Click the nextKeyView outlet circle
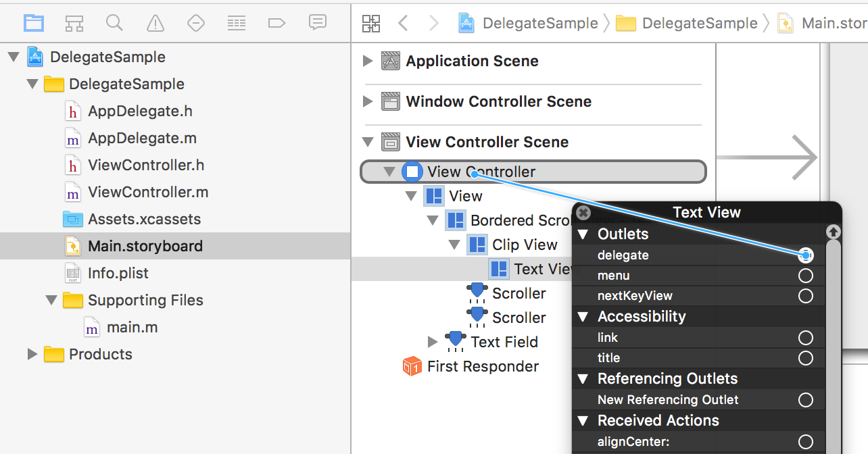The image size is (868, 454). click(x=805, y=296)
